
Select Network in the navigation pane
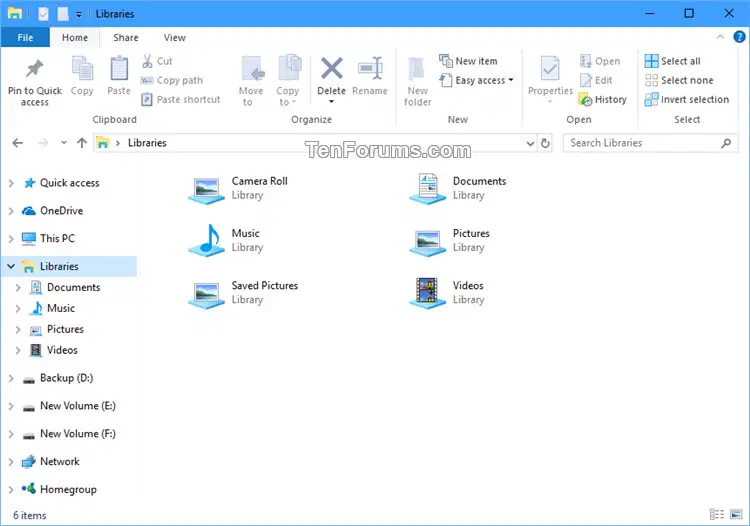(60, 461)
